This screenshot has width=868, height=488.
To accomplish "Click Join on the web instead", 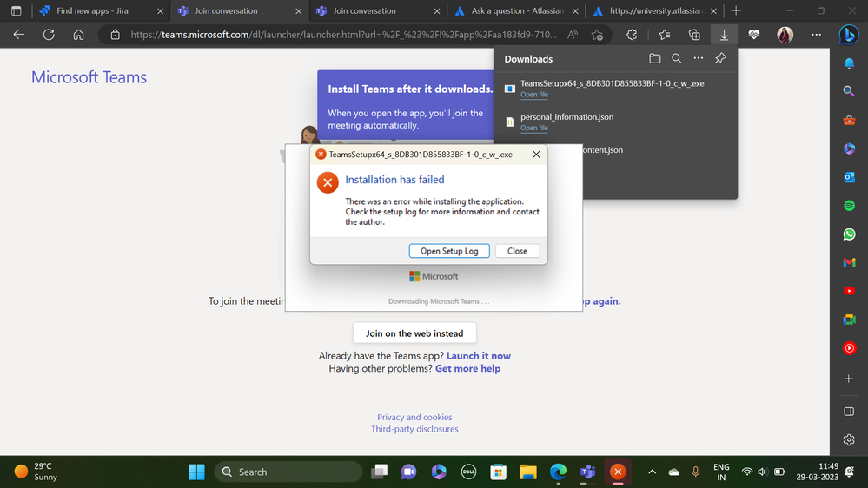I will click(414, 333).
